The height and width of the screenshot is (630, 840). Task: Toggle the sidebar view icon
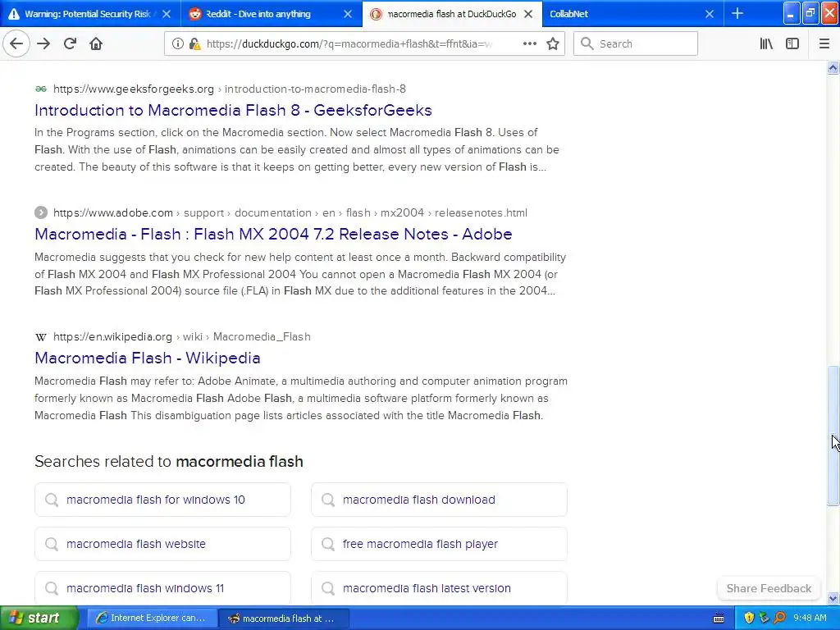tap(792, 44)
